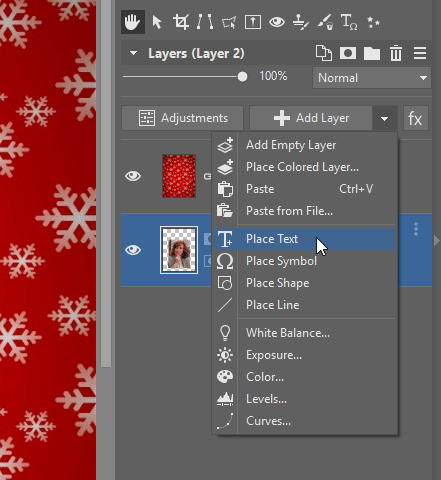The width and height of the screenshot is (441, 480).
Task: Collapse the Layers panel with triangle
Action: pos(133,53)
